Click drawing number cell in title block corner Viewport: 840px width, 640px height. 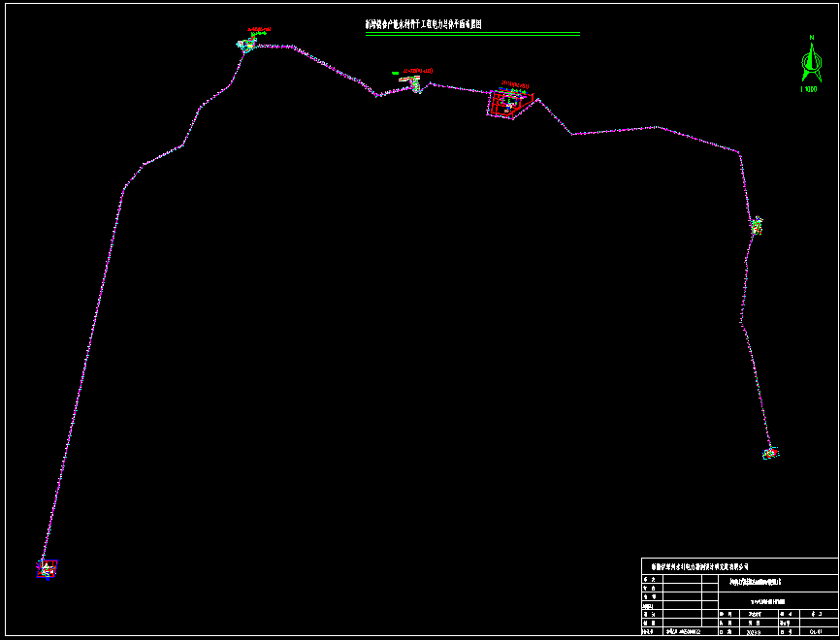(815, 630)
